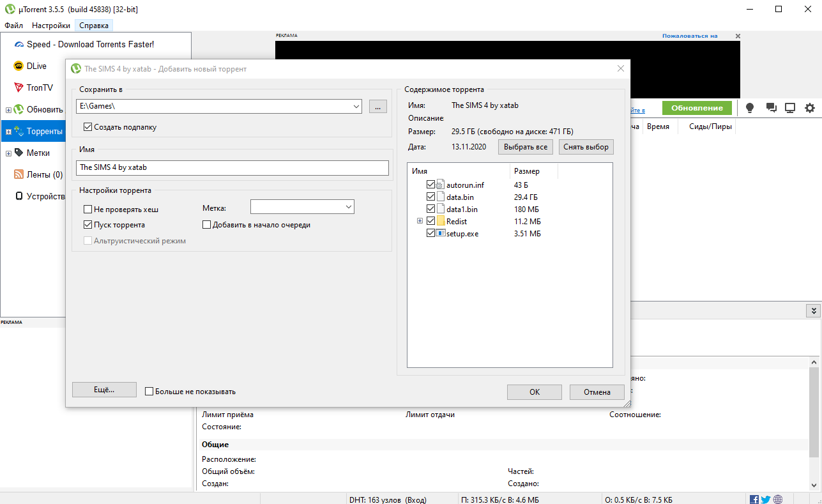Expand the Redist folder tree node
This screenshot has width=822, height=504.
point(420,221)
